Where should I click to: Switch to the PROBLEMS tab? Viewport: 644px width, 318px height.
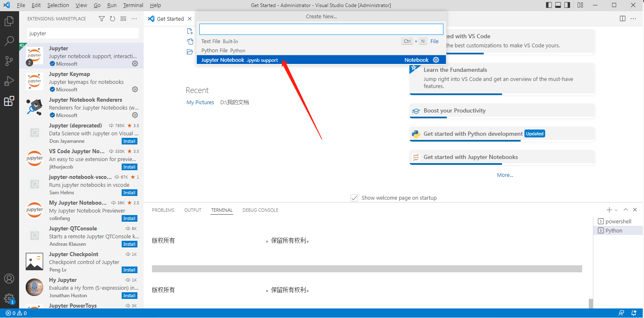pyautogui.click(x=163, y=210)
